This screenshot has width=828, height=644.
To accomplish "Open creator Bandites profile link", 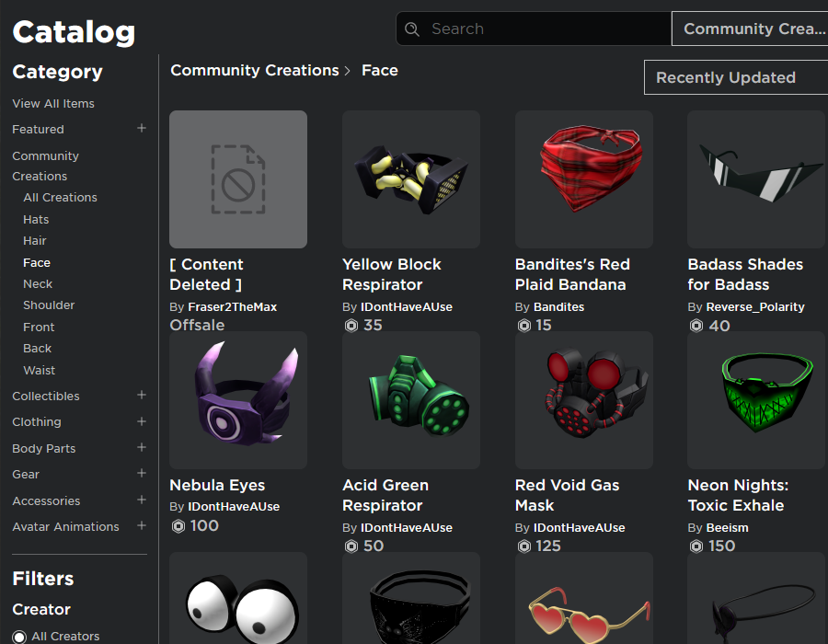I will pyautogui.click(x=558, y=306).
